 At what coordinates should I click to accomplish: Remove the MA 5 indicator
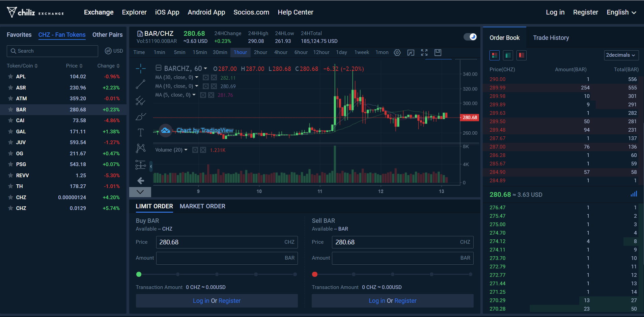point(211,95)
